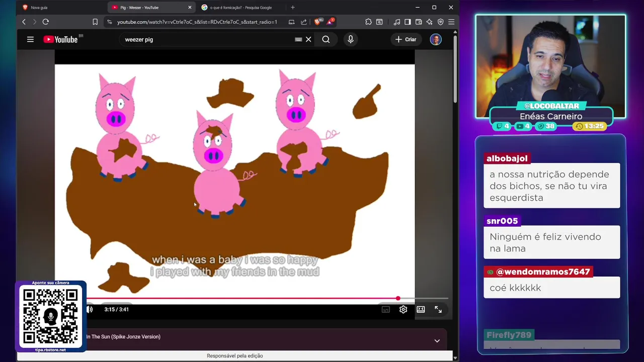Open Leo AI sparkle icon
Image resolution: width=644 pixels, height=362 pixels.
click(x=429, y=22)
